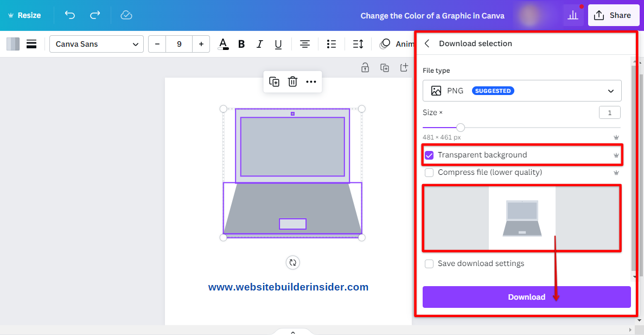Click the cloud save status icon
The image size is (644, 335).
coord(126,15)
